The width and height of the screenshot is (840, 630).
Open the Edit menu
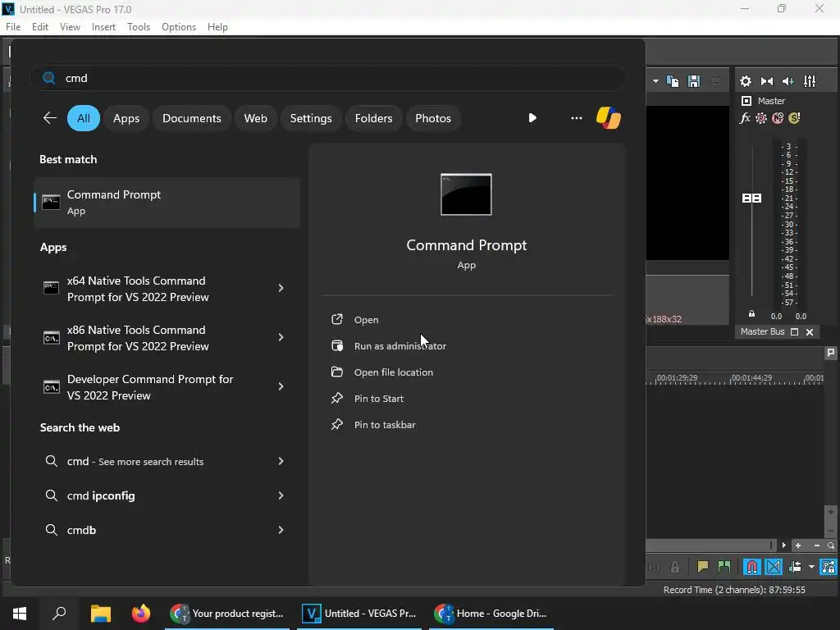(x=40, y=27)
